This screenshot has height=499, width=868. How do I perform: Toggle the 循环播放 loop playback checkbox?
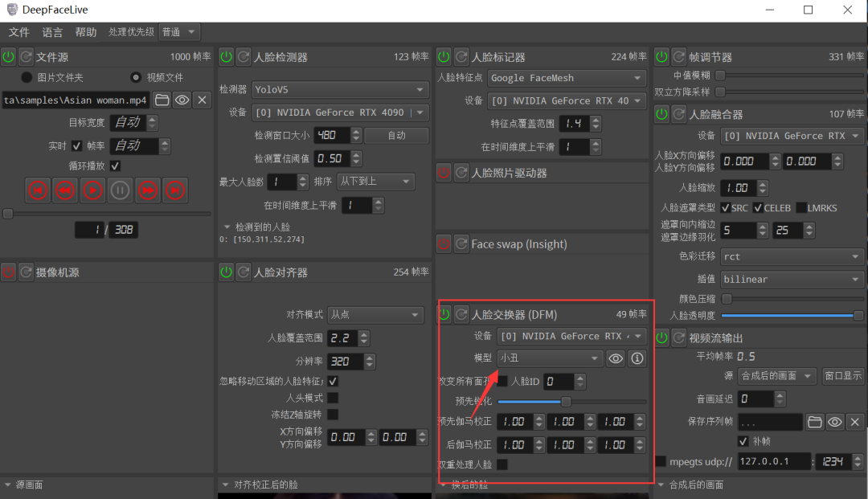[x=115, y=166]
